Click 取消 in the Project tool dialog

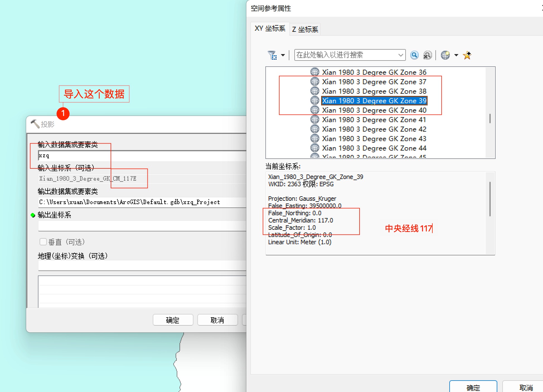[217, 320]
